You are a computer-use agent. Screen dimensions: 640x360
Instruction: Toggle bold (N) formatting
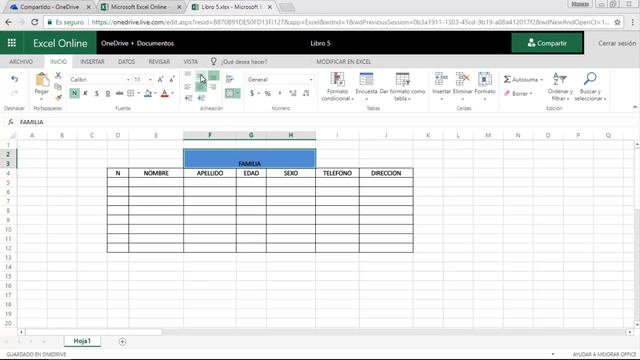point(74,93)
